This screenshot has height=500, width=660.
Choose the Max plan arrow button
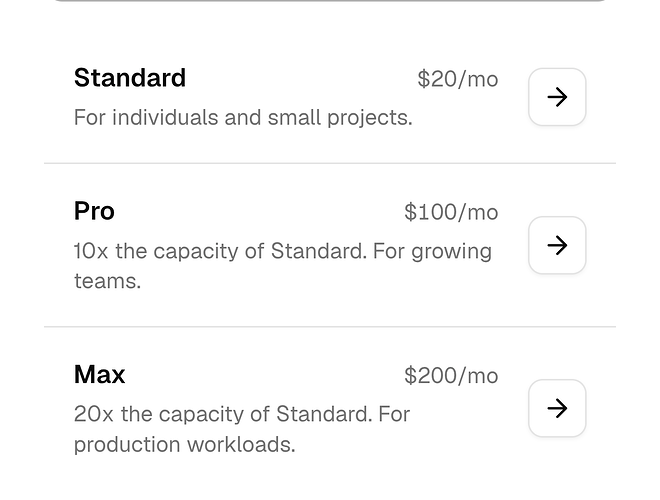557,408
